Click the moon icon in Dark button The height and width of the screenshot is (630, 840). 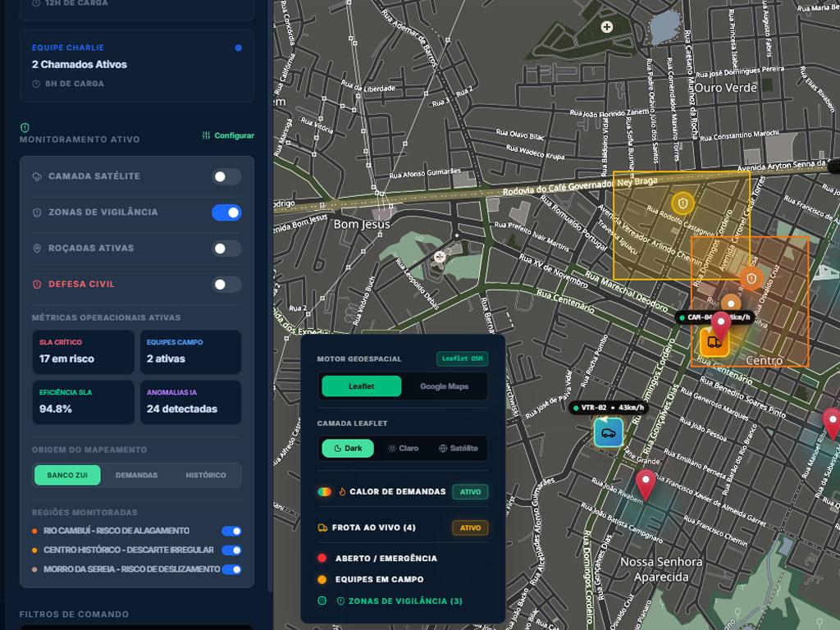337,449
